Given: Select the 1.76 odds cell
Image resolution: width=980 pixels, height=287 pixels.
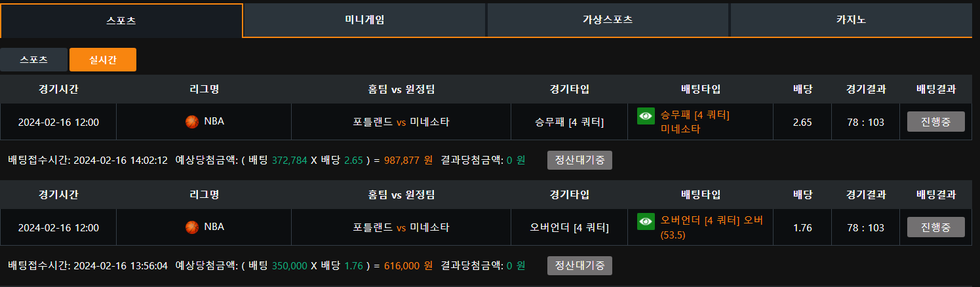Looking at the screenshot, I should 802,228.
